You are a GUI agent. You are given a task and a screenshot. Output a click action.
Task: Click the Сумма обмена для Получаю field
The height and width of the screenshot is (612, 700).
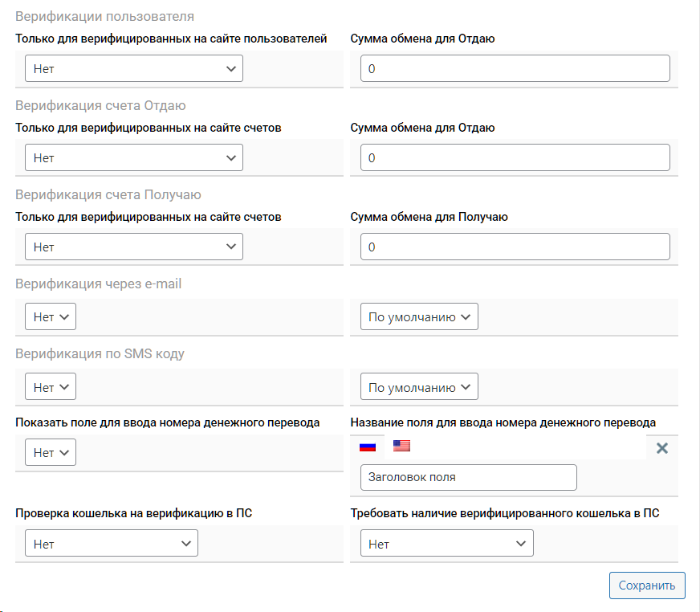[x=515, y=247]
